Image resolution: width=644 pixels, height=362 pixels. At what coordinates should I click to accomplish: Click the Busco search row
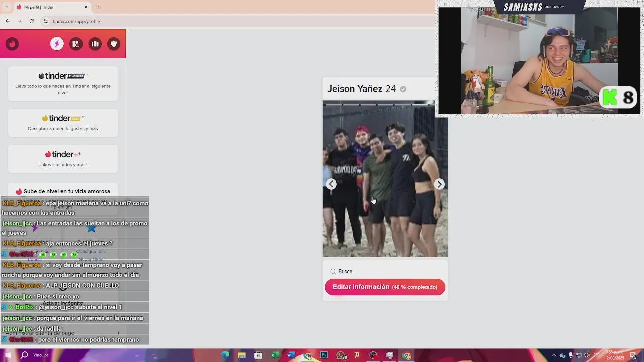click(x=385, y=271)
